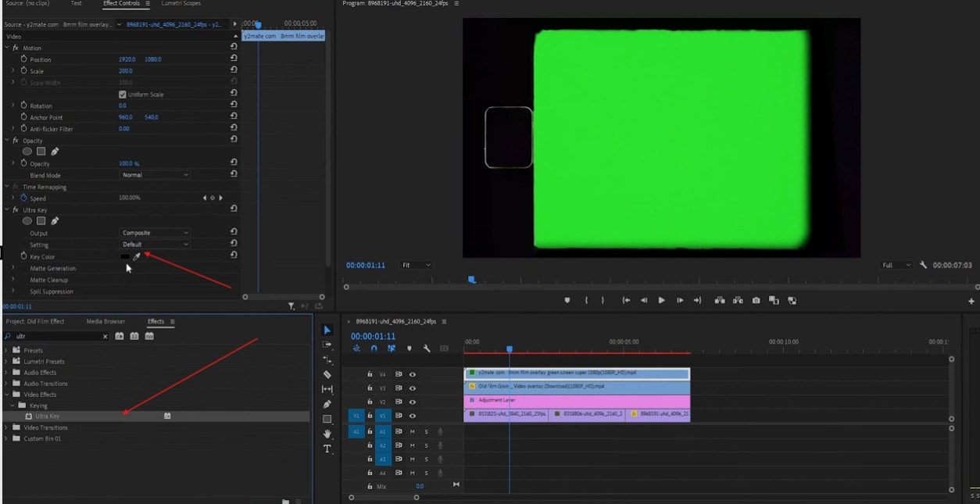Open the Output dropdown in Ultra Key
The image size is (980, 504).
point(154,231)
